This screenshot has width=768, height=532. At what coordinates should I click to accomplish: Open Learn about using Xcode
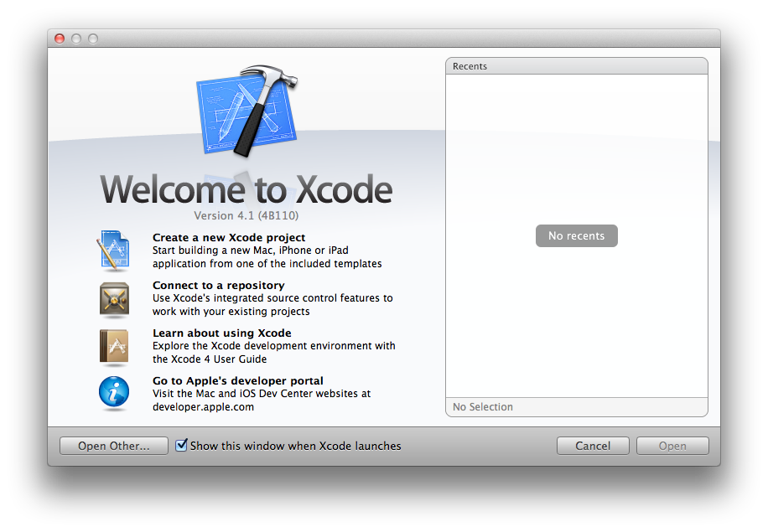click(x=221, y=333)
